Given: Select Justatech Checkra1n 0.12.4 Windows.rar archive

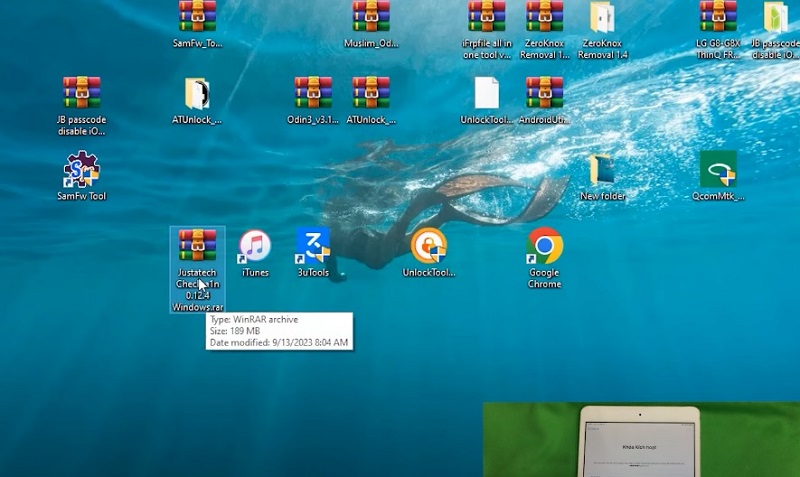Looking at the screenshot, I should pos(197,247).
